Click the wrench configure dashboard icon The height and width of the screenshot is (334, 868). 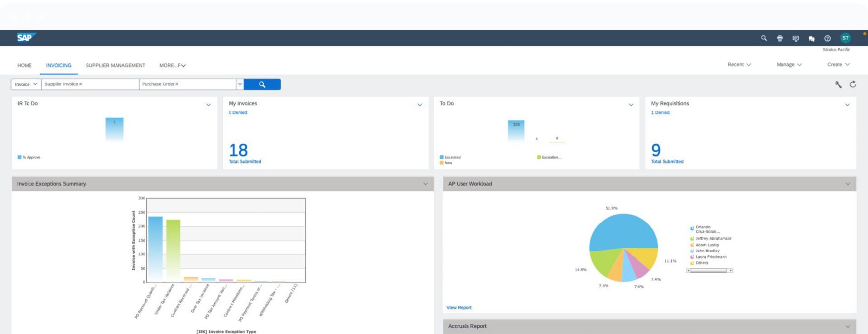pyautogui.click(x=838, y=84)
